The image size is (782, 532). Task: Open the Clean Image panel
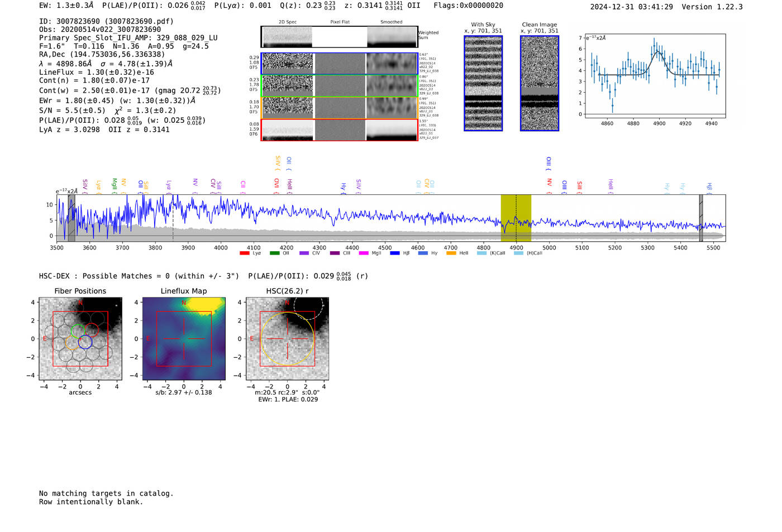[540, 83]
